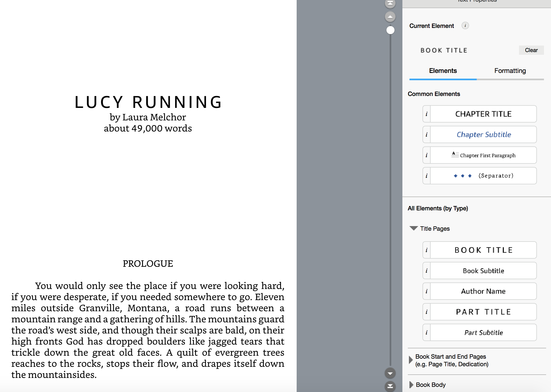Click info icon beside Chapter Title element
Image resolution: width=551 pixels, height=392 pixels.
(x=427, y=114)
